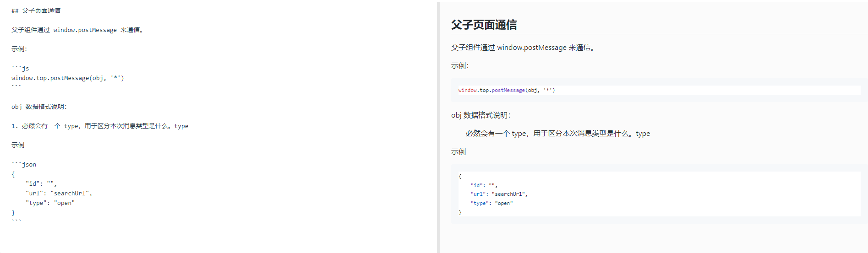Click the editor line 'window.top.postMessage(obj, '*')'

pyautogui.click(x=68, y=78)
